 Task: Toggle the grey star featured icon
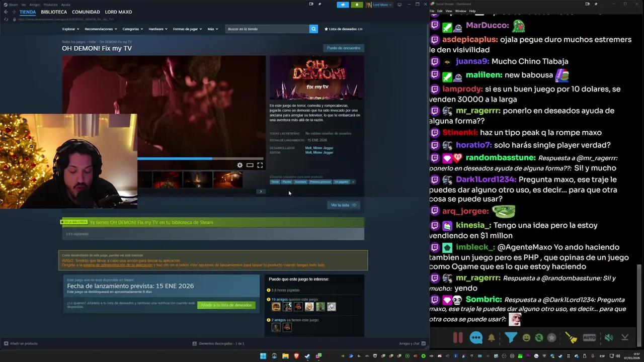click(552, 338)
